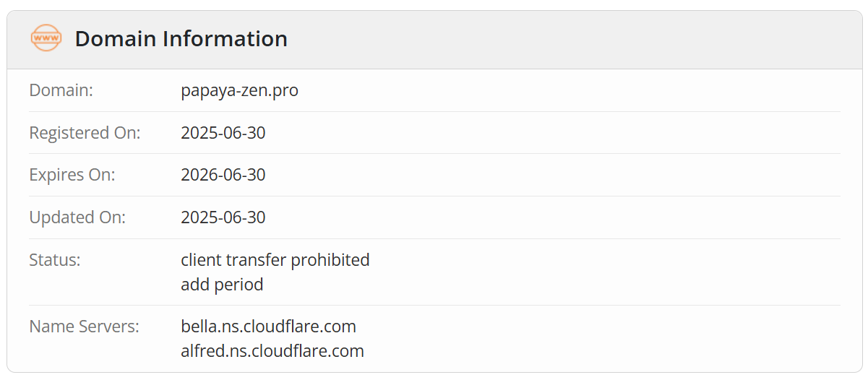Click the orange WWW globe icon
This screenshot has height=380, width=868.
[x=46, y=38]
